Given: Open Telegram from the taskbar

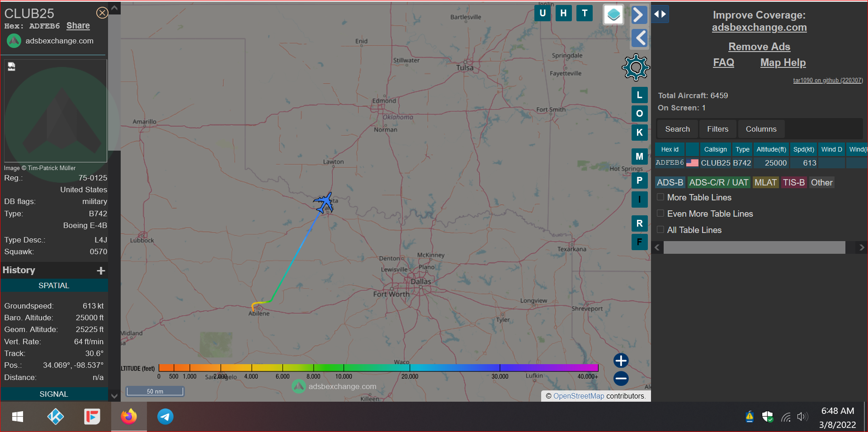Looking at the screenshot, I should (165, 416).
